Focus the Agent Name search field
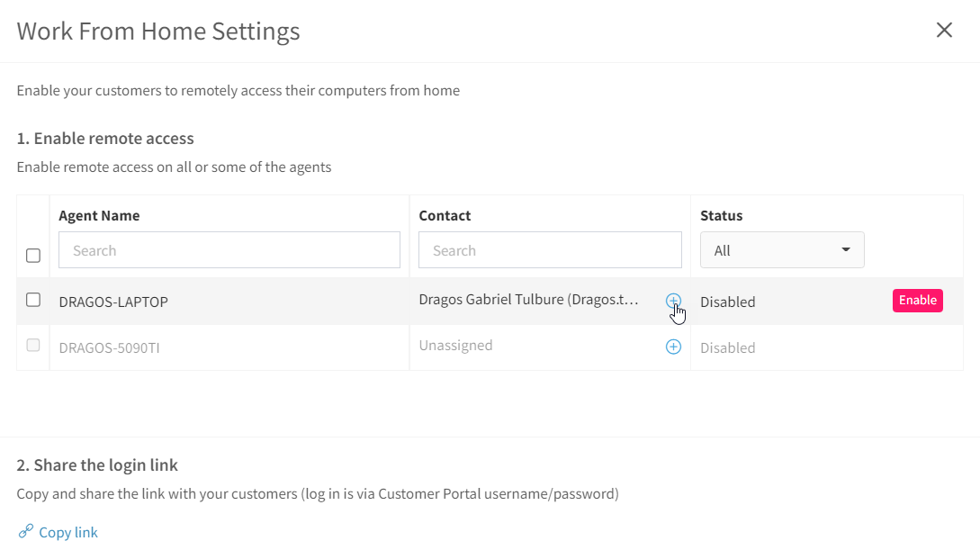The width and height of the screenshot is (980, 559). click(x=229, y=250)
